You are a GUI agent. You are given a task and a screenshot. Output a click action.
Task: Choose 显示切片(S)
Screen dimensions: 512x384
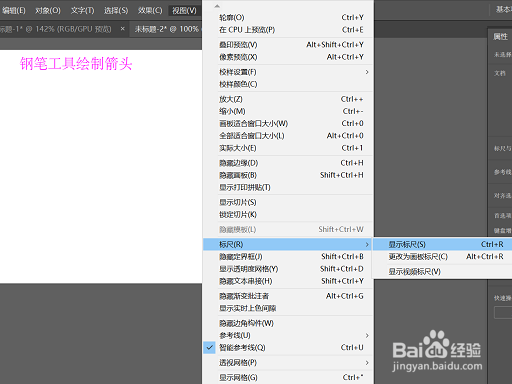pyautogui.click(x=288, y=202)
